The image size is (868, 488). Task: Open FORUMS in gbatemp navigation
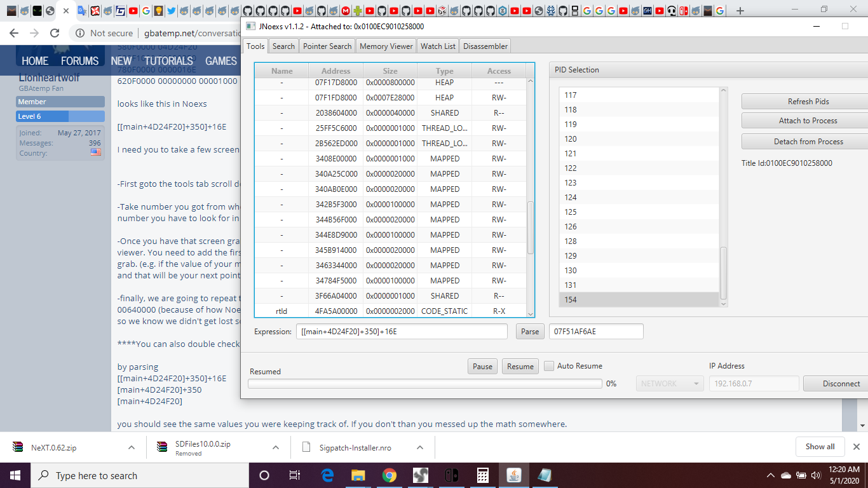79,61
